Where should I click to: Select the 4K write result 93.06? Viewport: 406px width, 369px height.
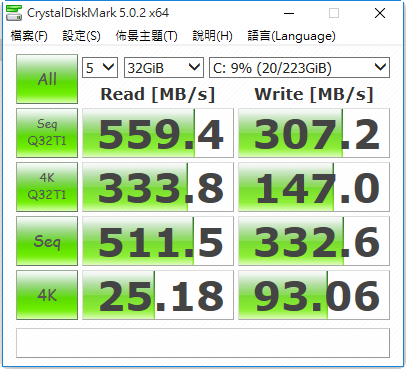pos(314,295)
